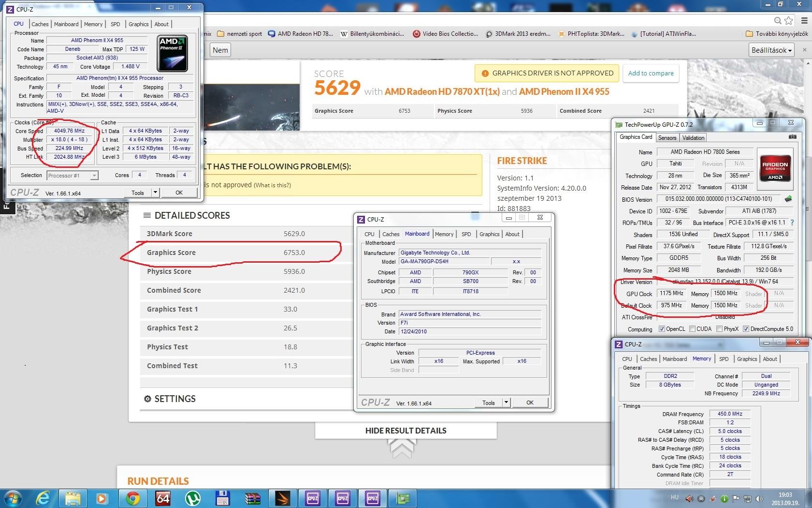Screen dimensions: 812x508
Task: Toggle the OpenCL checkbox in GPU-Z
Action: coord(662,329)
